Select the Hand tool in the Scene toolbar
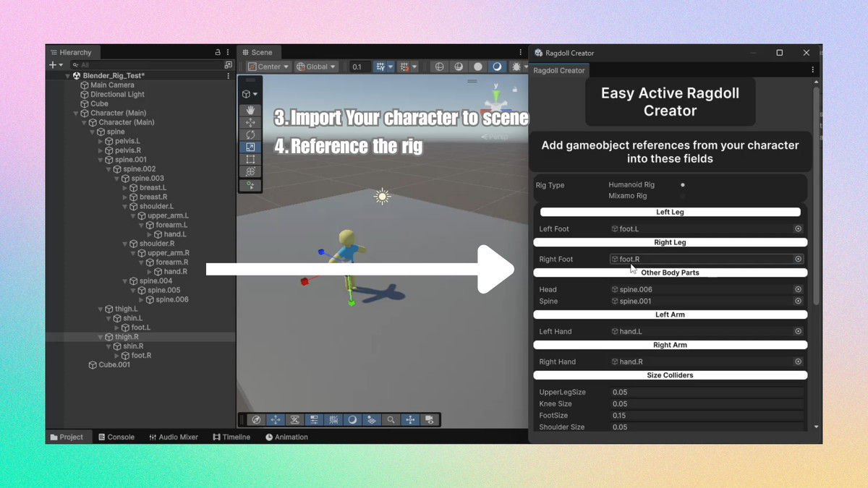This screenshot has width=868, height=488. tap(250, 110)
